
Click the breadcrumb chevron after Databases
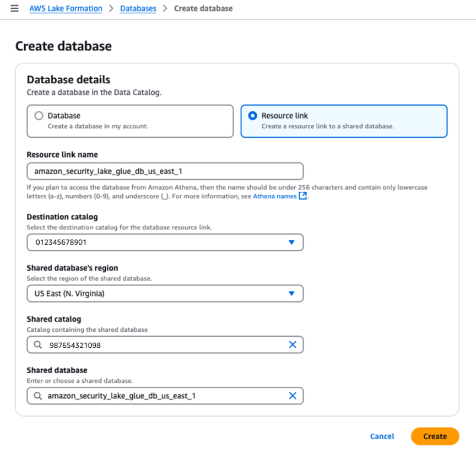pyautogui.click(x=165, y=8)
